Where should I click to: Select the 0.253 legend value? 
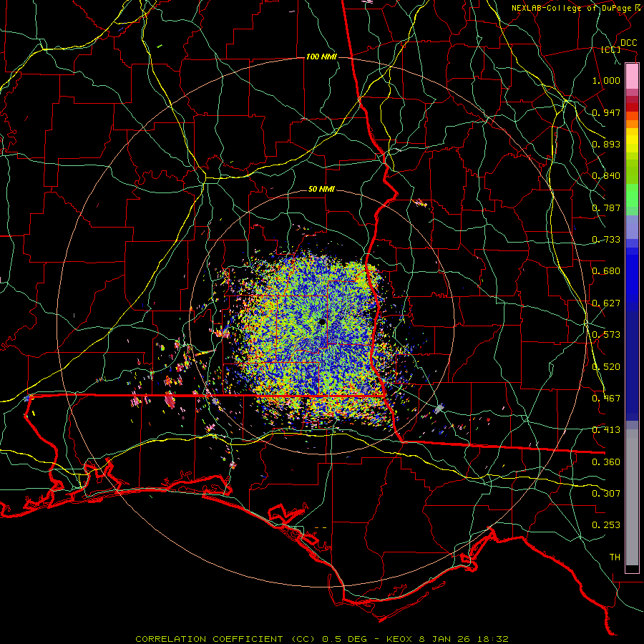point(606,525)
